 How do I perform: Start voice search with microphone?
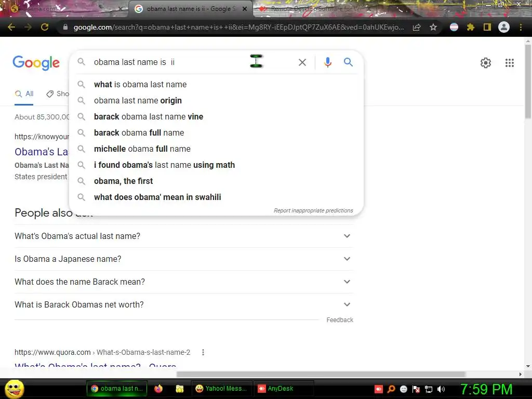(328, 62)
